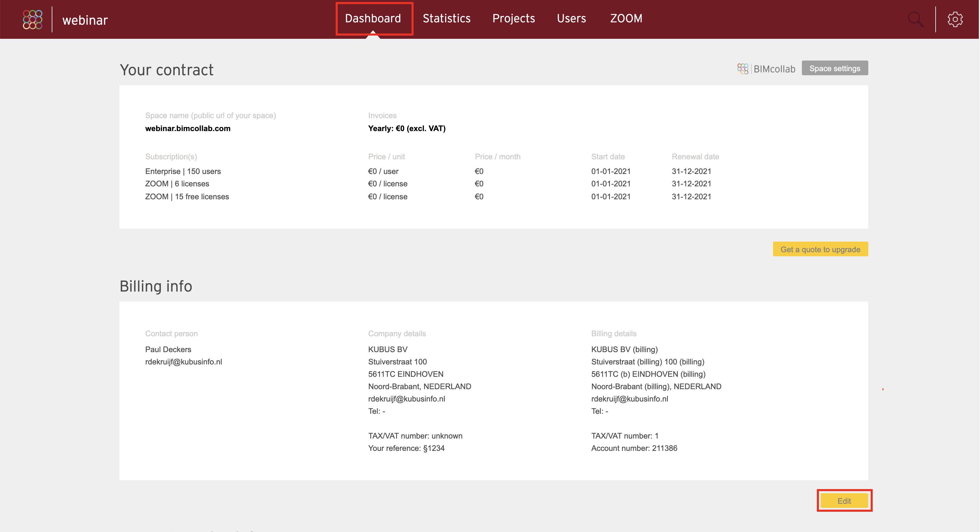Viewport: 980px width, 532px height.
Task: Click Account number: 211386
Action: click(634, 448)
